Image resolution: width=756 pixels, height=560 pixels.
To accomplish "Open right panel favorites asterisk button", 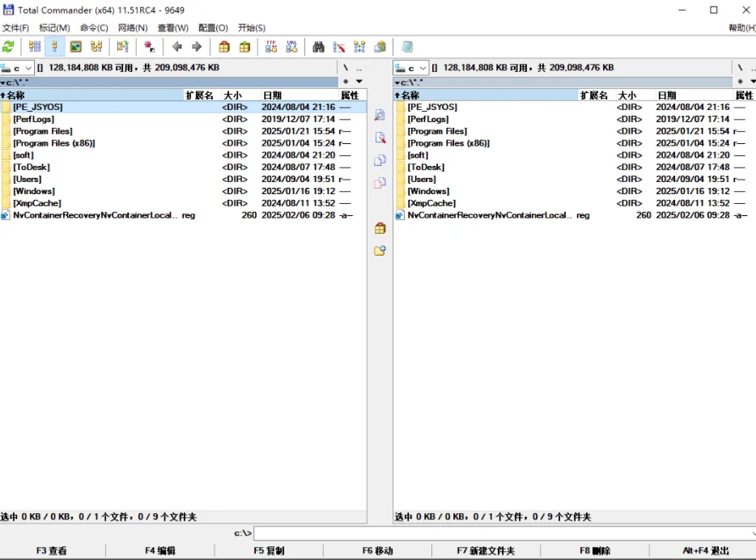I will click(740, 82).
